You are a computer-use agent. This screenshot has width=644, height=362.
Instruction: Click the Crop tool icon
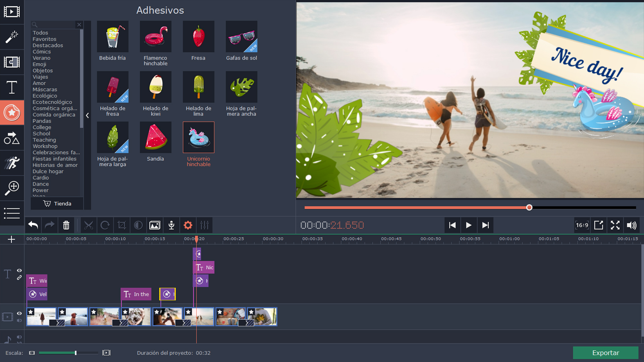pyautogui.click(x=121, y=225)
